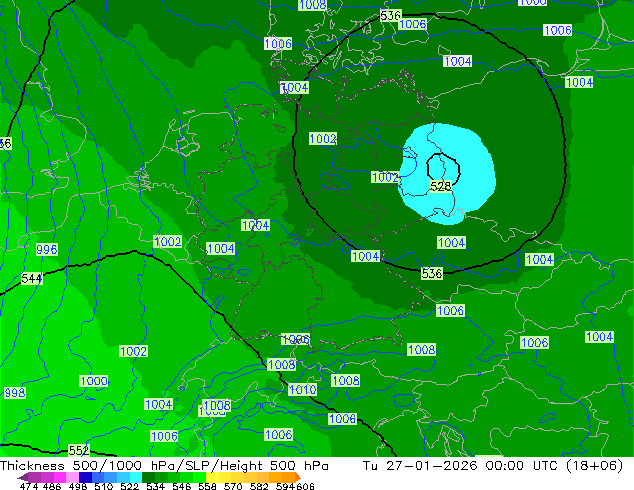The width and height of the screenshot is (634, 490).
Task: Click the 544 height contour label
Action: 32,279
